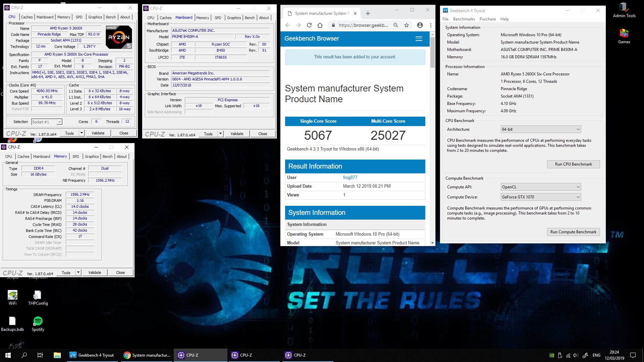The height and width of the screenshot is (362, 644).
Task: Click the browser back arrow icon
Action: (288, 25)
